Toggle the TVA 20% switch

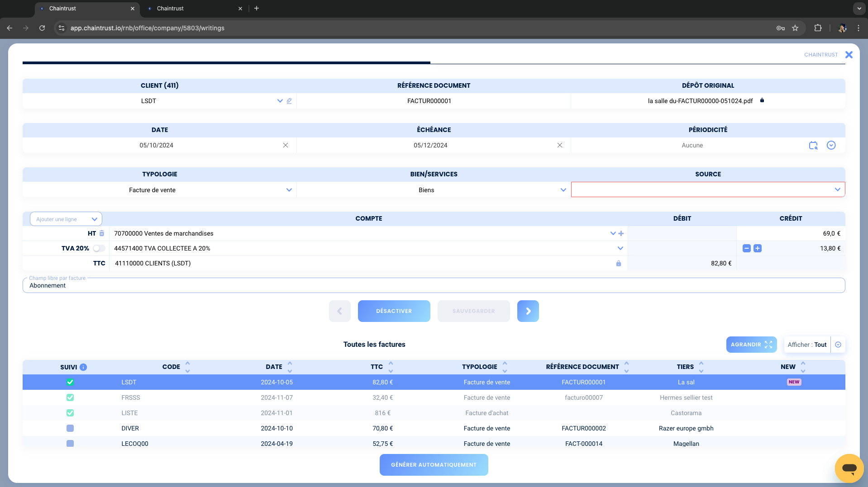coord(99,248)
